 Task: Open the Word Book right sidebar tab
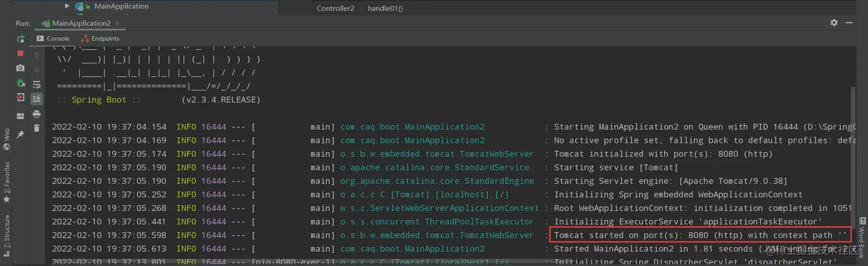click(862, 238)
